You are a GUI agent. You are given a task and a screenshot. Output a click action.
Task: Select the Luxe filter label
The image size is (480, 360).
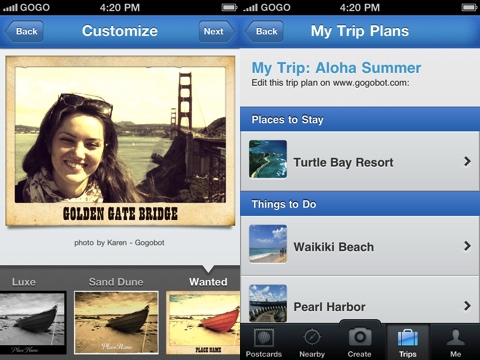click(x=24, y=282)
